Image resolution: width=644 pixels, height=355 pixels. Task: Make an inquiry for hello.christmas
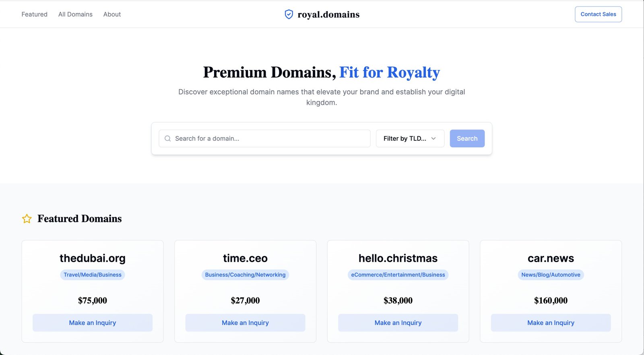tap(398, 323)
